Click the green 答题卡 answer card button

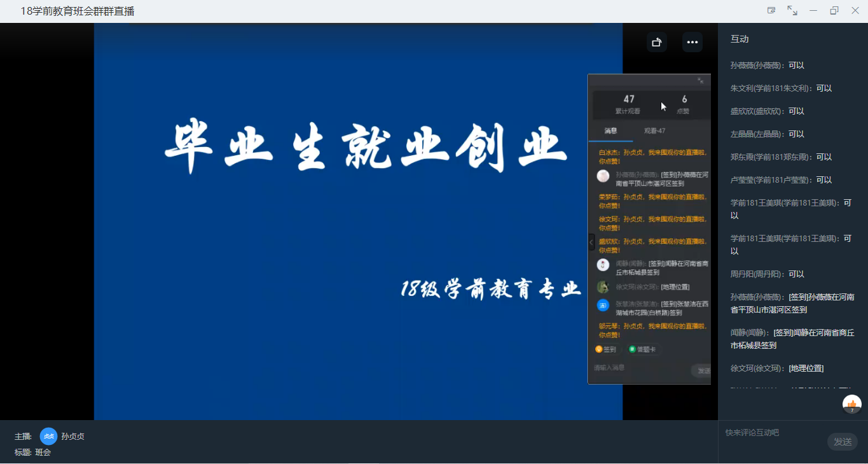(x=642, y=349)
